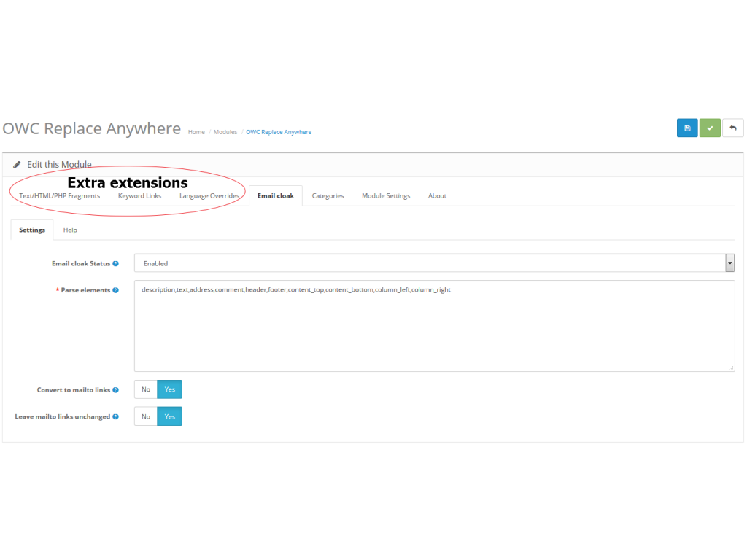Set Leave mailto links unchanged to Yes

(170, 416)
